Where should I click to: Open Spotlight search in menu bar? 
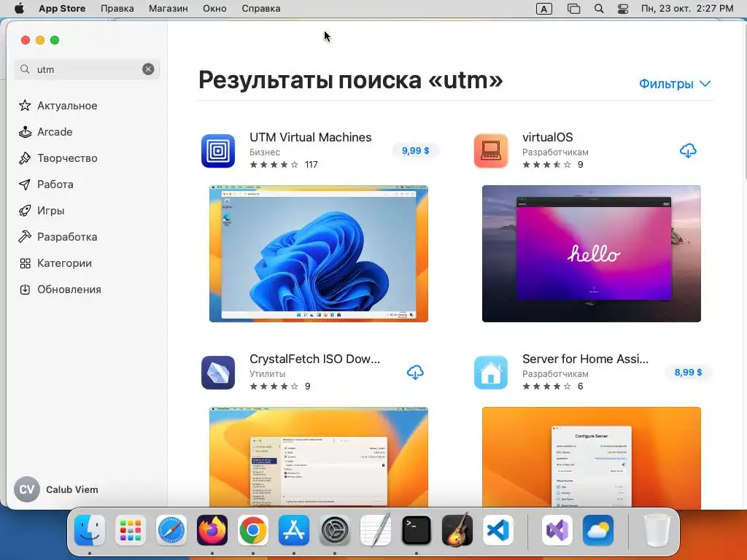[599, 9]
